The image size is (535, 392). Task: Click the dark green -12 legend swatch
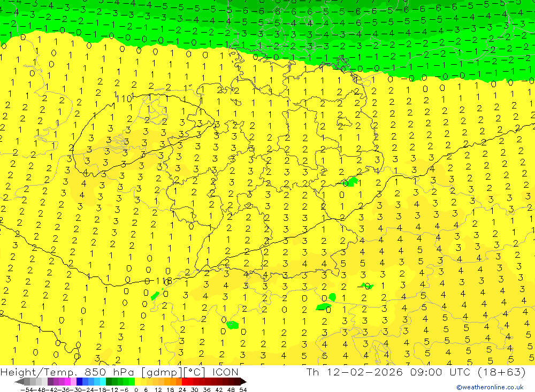109,381
